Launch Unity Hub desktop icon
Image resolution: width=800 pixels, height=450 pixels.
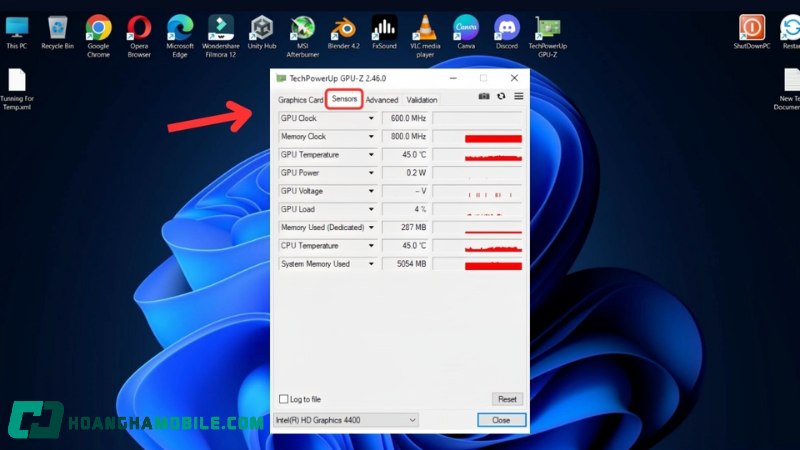[x=262, y=32]
